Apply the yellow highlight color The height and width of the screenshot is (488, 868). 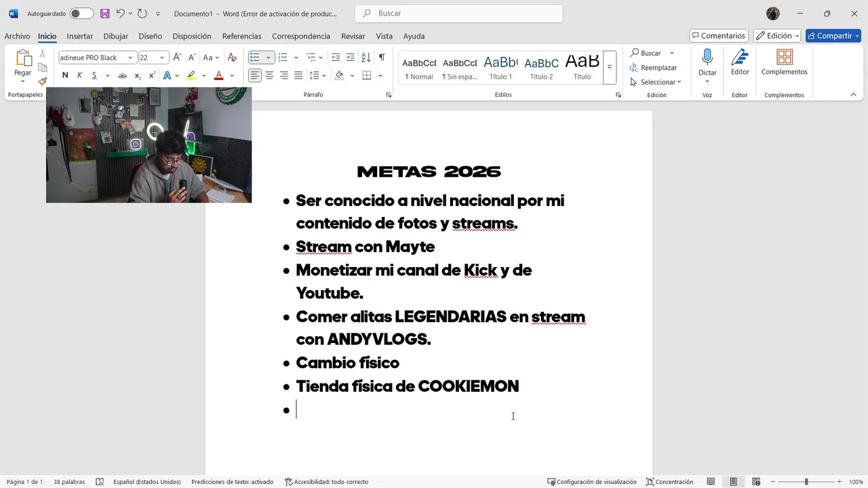click(191, 76)
